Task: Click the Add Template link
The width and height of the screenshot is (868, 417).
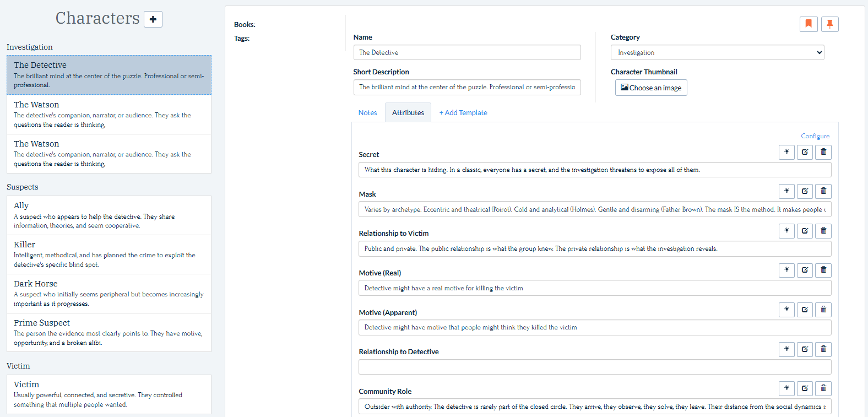Action: point(463,112)
